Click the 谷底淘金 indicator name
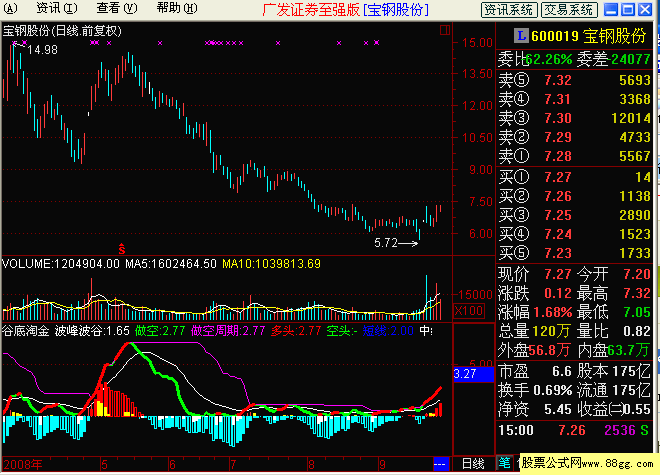This screenshot has width=660, height=475. tap(26, 331)
